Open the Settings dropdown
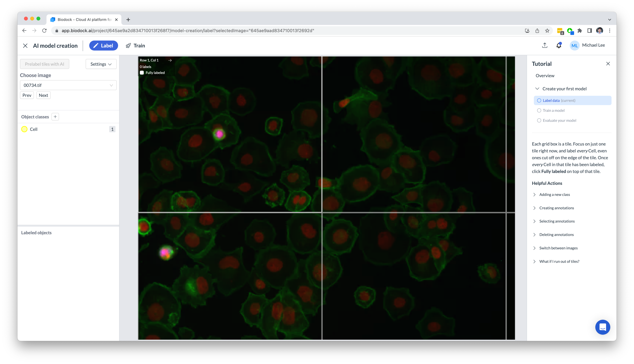 [101, 64]
